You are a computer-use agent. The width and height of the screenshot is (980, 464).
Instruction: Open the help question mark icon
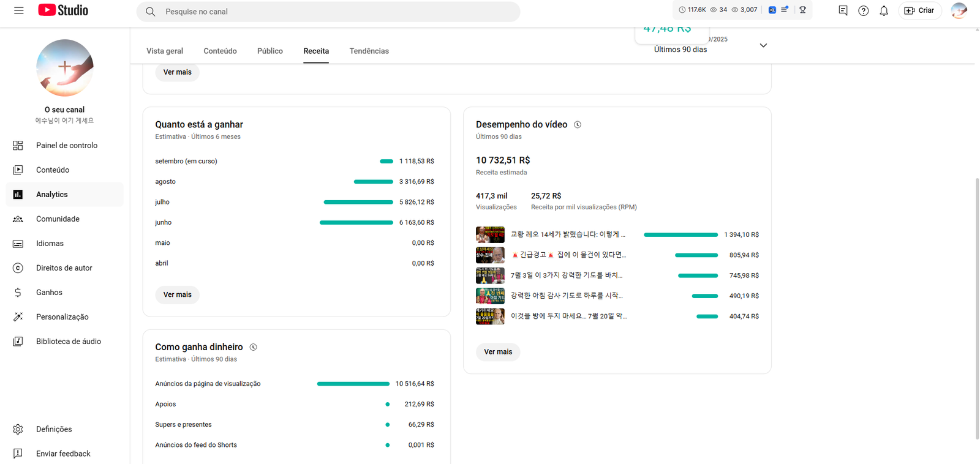point(863,10)
